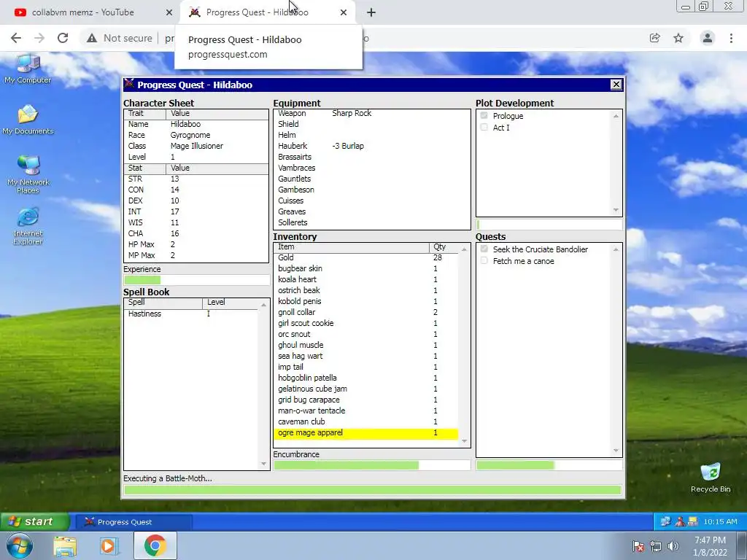Click the Executing a Battle-Moth status text
Screen dimensions: 747x560
tap(168, 478)
